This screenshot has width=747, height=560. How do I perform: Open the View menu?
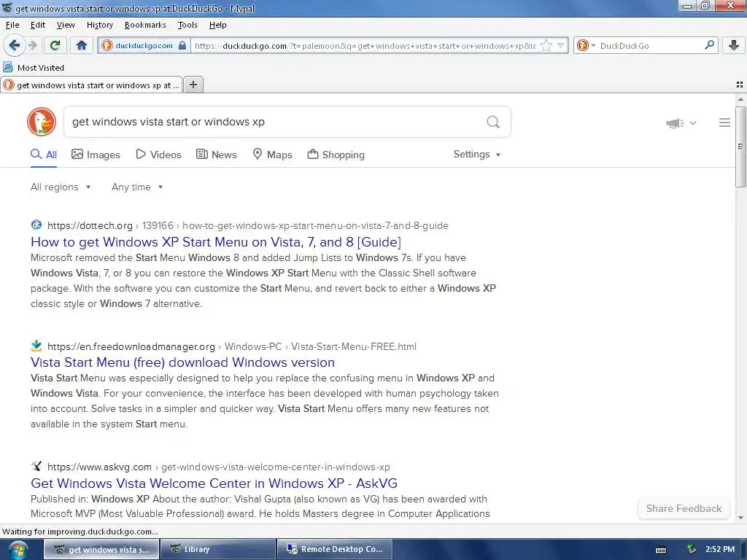pos(66,25)
